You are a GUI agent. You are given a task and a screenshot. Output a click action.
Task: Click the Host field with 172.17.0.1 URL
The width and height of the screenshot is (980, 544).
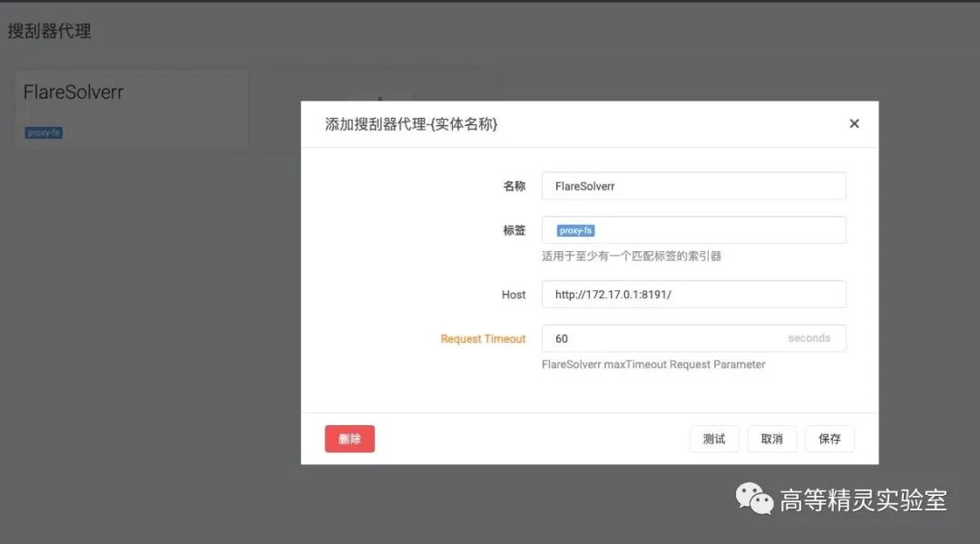click(694, 294)
